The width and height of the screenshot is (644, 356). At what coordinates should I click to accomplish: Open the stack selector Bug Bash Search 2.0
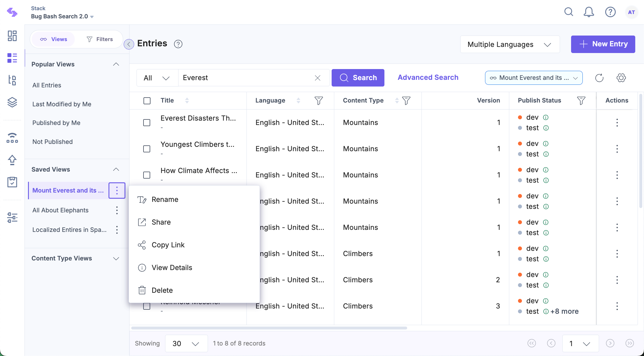[62, 17]
